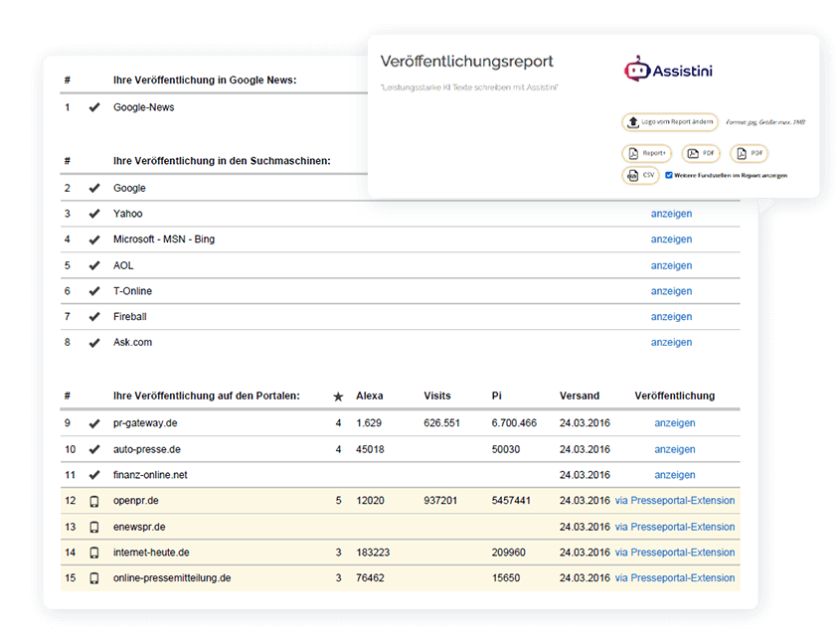840x636 pixels.
Task: Show the AOL search result via 'anzeigen'
Action: pyautogui.click(x=671, y=265)
